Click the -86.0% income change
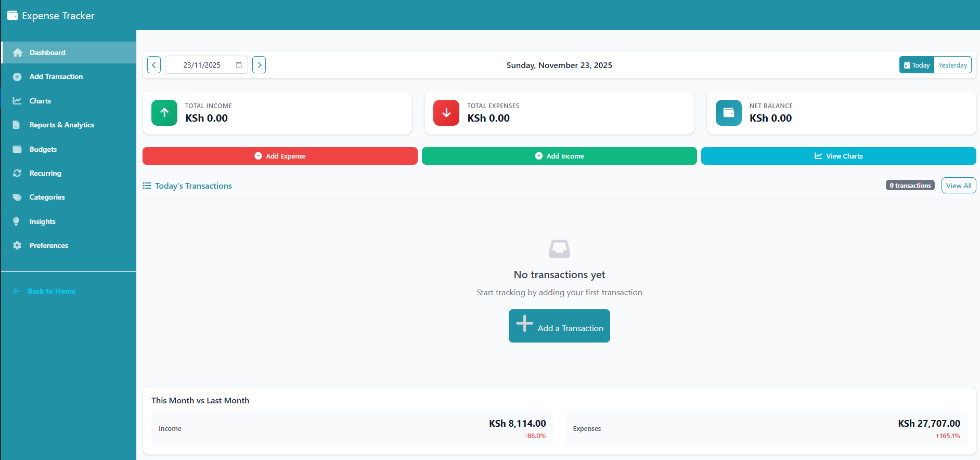980x460 pixels. [x=535, y=436]
